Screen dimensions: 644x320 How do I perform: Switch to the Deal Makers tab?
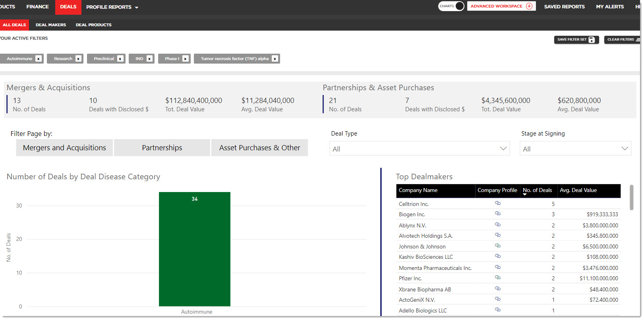pyautogui.click(x=51, y=25)
